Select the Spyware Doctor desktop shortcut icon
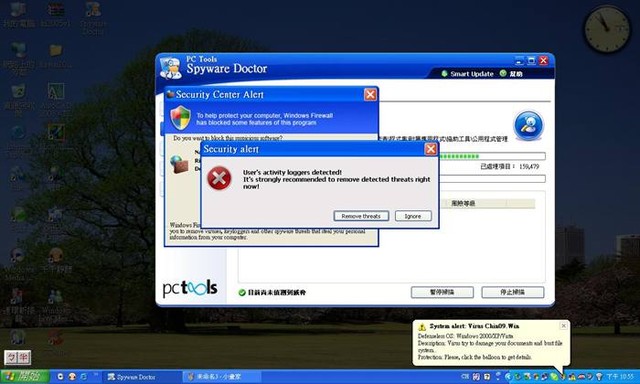Viewport: 640px width, 384px height. coord(93,18)
